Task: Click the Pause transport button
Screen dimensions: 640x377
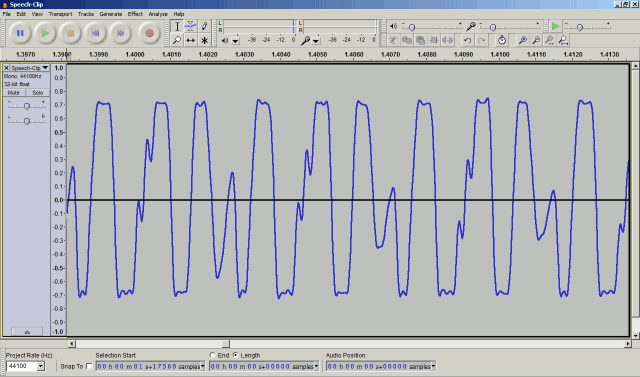Action: (x=20, y=33)
